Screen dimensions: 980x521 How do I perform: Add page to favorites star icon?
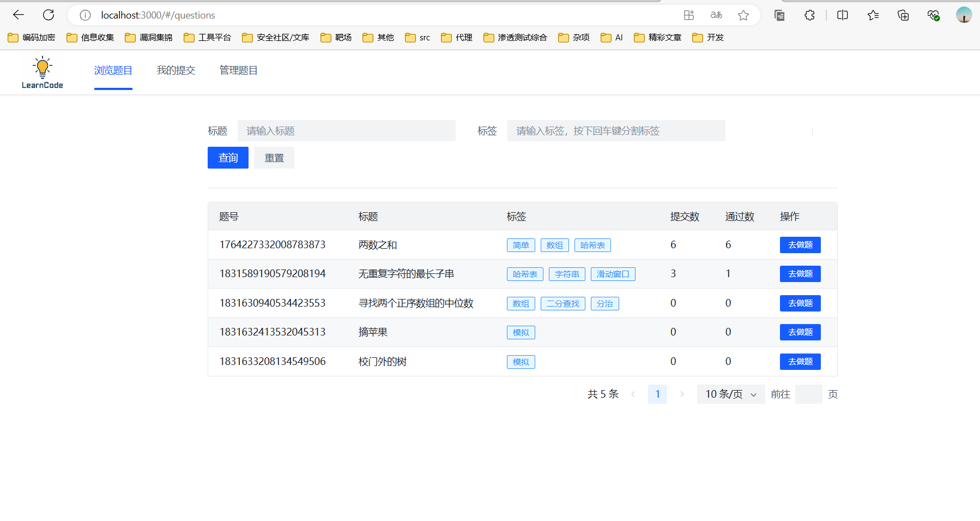[x=743, y=15]
